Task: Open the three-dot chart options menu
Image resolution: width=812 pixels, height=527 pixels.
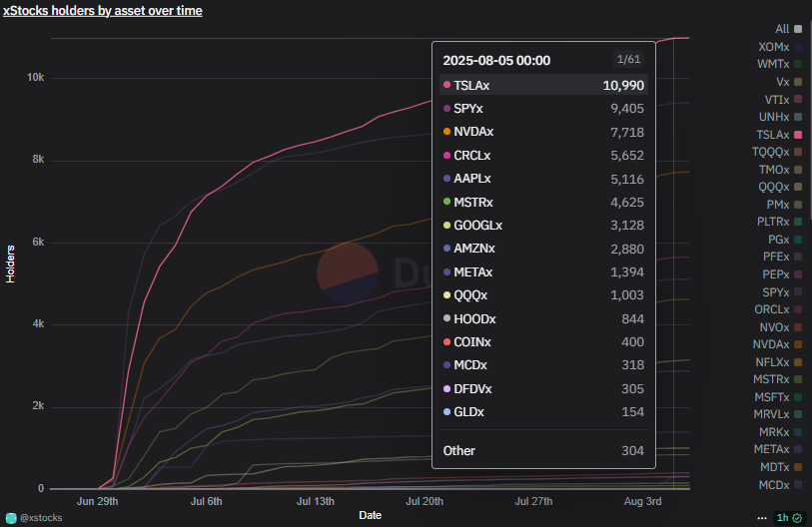Action: point(762,518)
